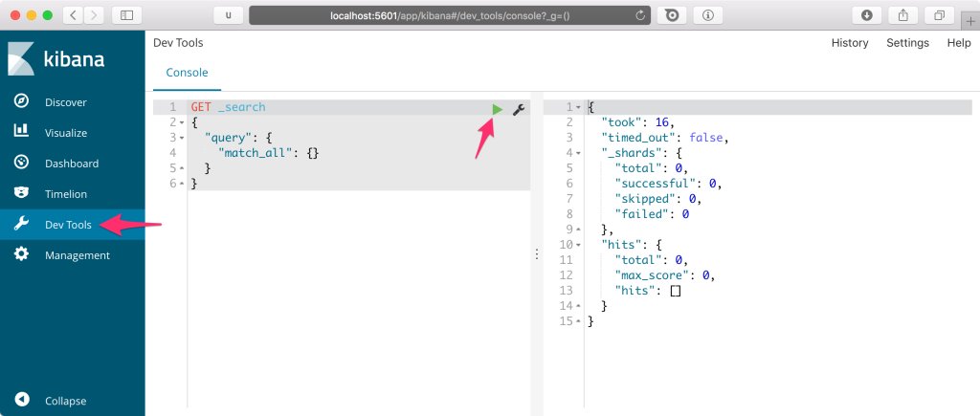Open Management gear icon
This screenshot has width=980, height=416.
pos(21,254)
